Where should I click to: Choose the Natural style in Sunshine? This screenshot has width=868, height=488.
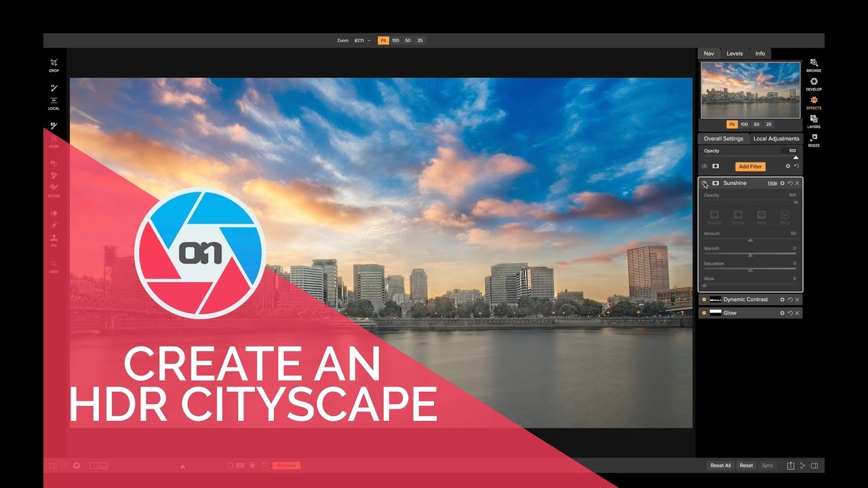click(714, 217)
